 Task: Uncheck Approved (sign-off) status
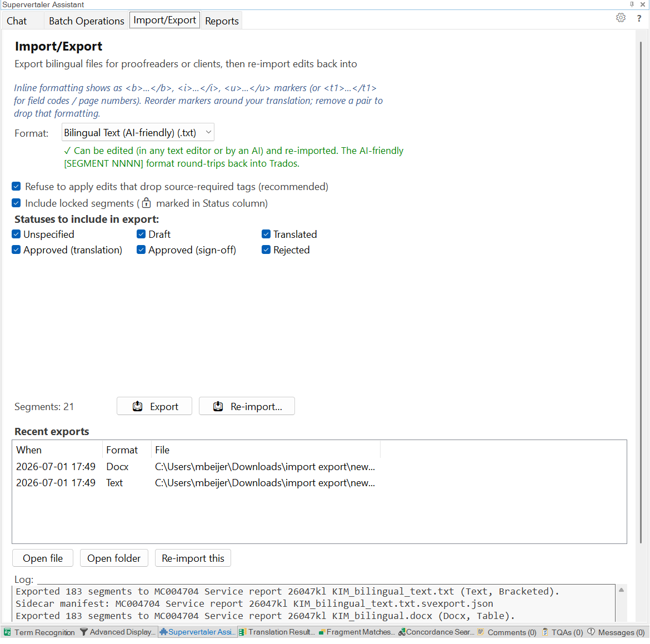(141, 249)
